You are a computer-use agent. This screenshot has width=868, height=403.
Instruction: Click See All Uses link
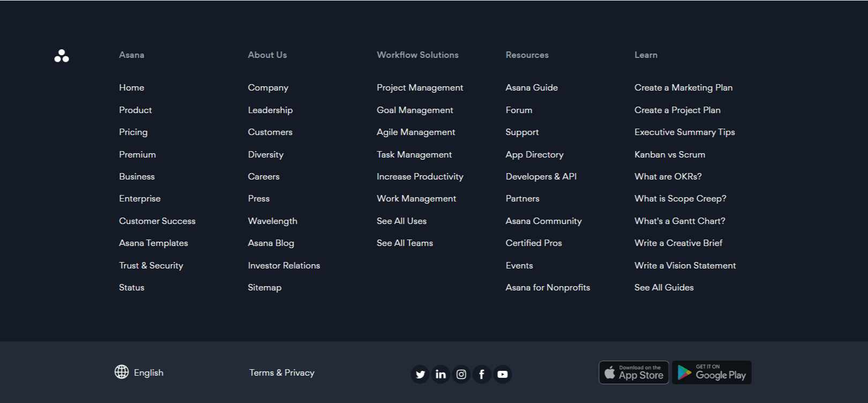[x=402, y=221]
